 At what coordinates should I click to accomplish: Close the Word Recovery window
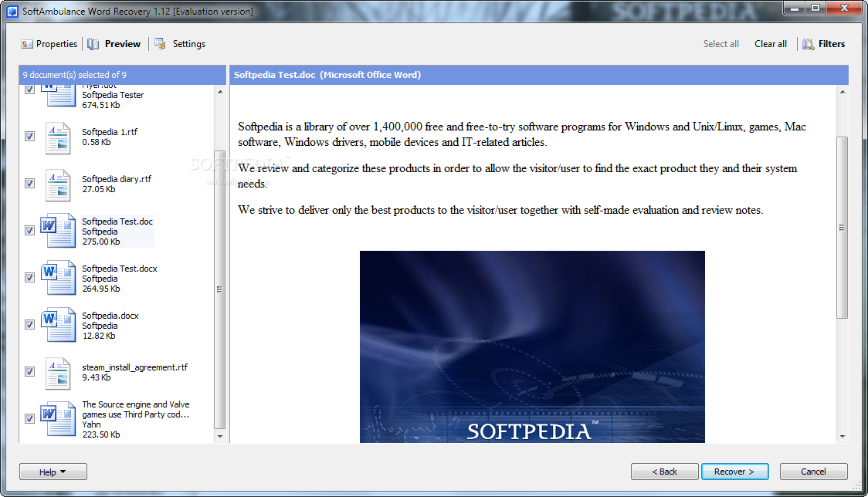[x=844, y=8]
